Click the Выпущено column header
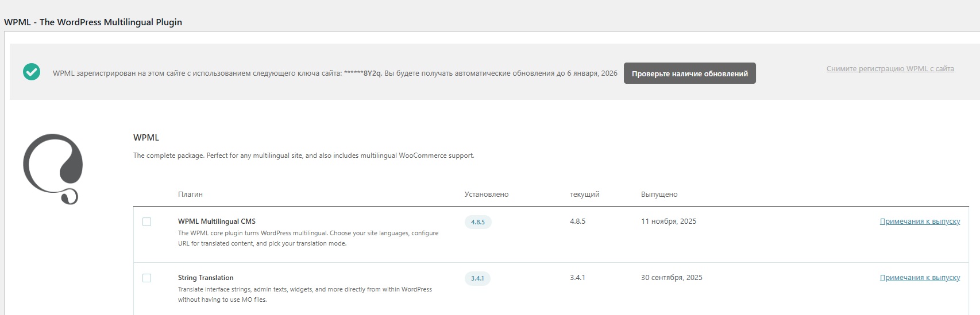 pyautogui.click(x=659, y=195)
